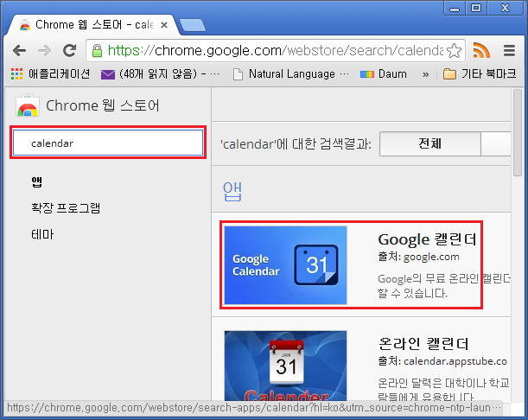The image size is (528, 420).
Task: Open the Google Calendar app thumbnail
Action: (285, 265)
